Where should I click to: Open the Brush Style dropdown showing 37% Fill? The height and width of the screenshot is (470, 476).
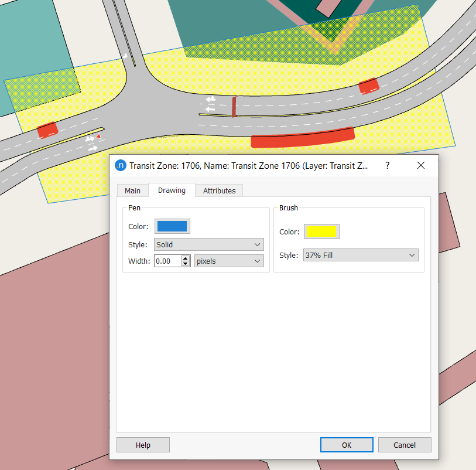pos(360,255)
